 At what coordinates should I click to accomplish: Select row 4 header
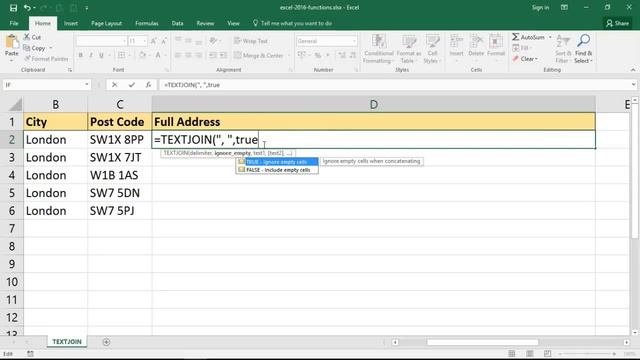[x=11, y=175]
